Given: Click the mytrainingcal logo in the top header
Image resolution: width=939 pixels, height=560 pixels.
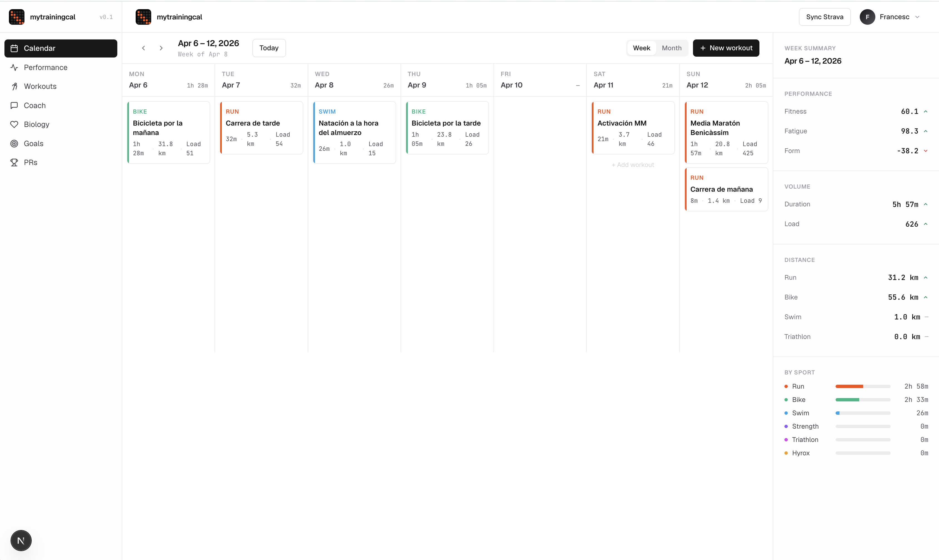Looking at the screenshot, I should click(x=143, y=17).
